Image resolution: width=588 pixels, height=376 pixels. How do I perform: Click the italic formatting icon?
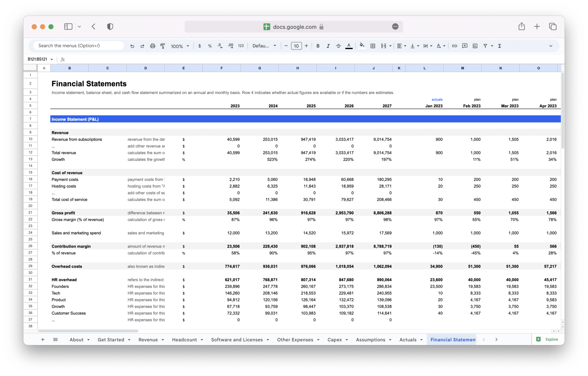tap(328, 45)
